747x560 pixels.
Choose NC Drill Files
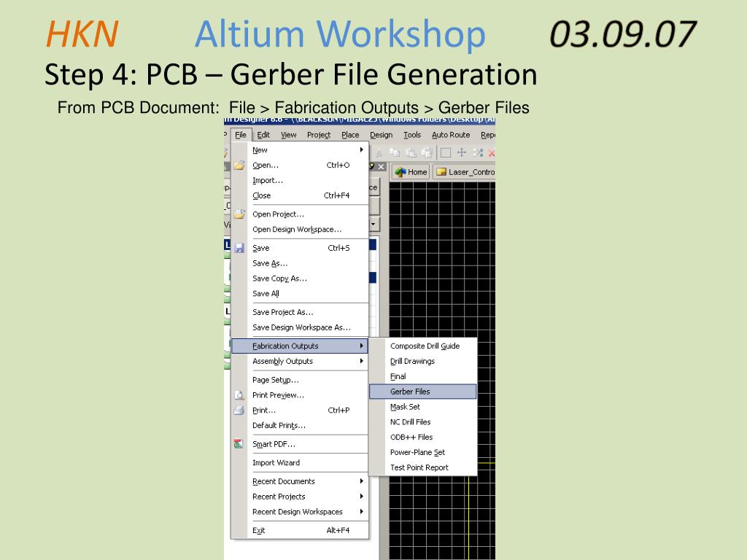(422, 422)
